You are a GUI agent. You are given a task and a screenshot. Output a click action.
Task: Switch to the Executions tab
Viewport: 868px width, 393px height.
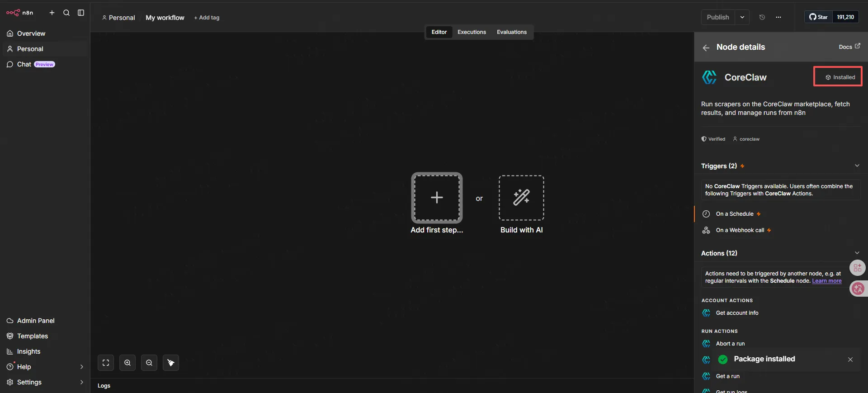472,32
